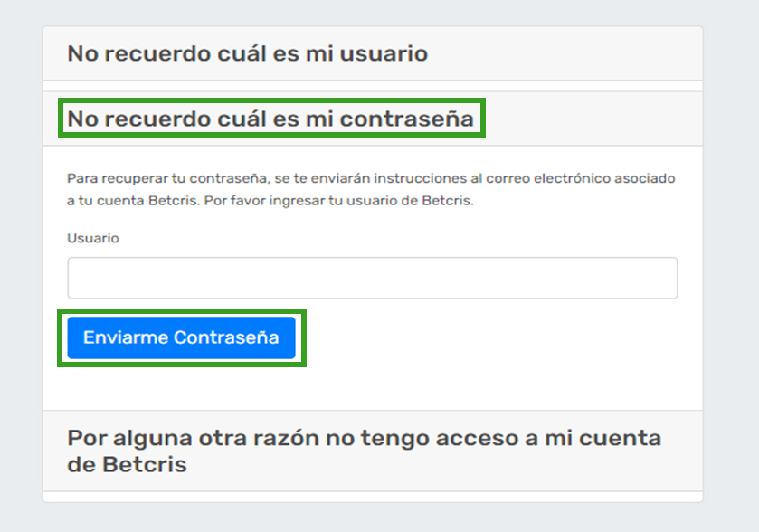
Task: Select the password recovery instructions paragraph
Action: tap(371, 189)
